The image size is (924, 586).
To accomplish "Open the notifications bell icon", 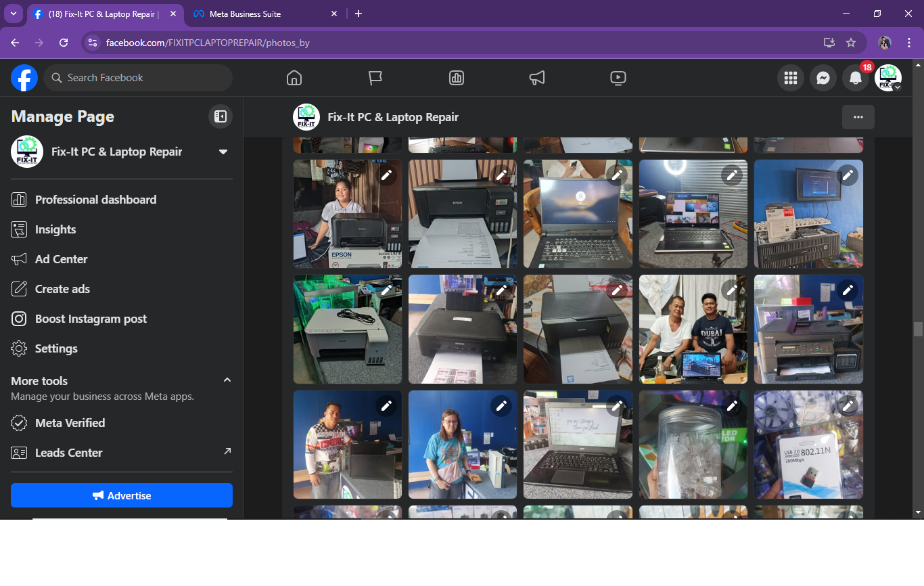I will [856, 78].
